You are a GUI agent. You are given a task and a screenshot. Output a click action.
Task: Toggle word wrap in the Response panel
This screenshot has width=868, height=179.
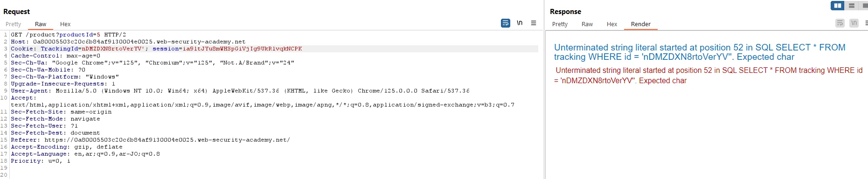840,23
